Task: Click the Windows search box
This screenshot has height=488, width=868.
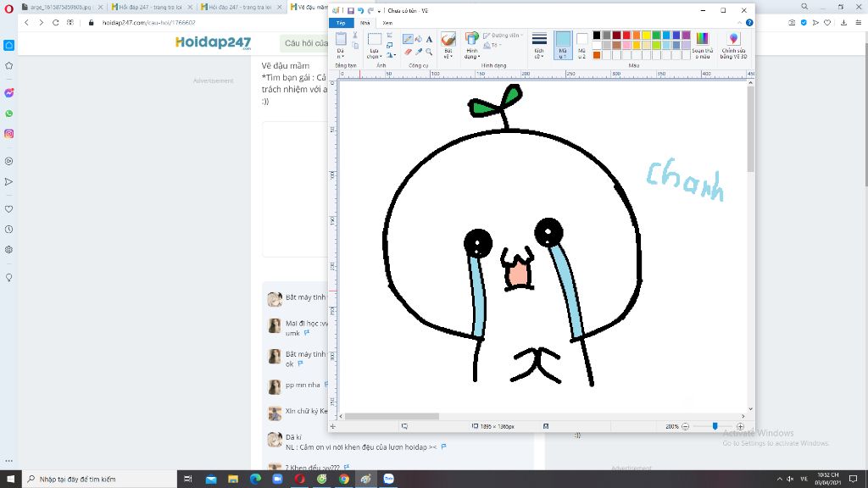Action: 100,480
